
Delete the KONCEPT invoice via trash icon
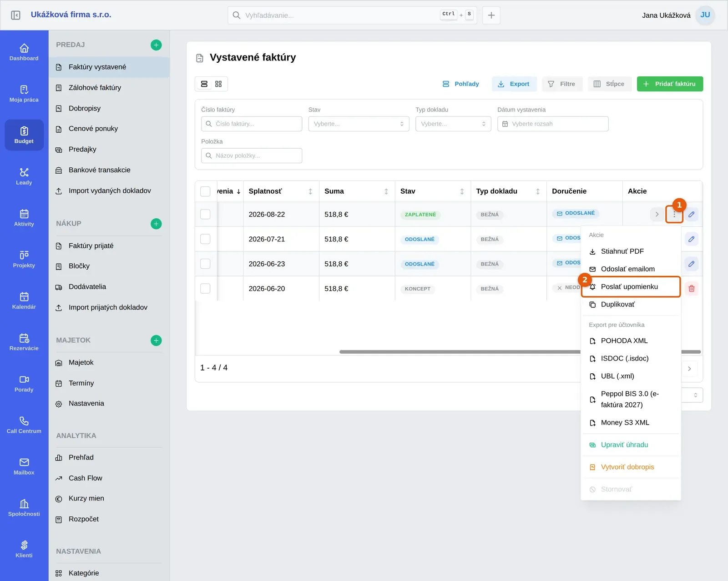pos(692,288)
